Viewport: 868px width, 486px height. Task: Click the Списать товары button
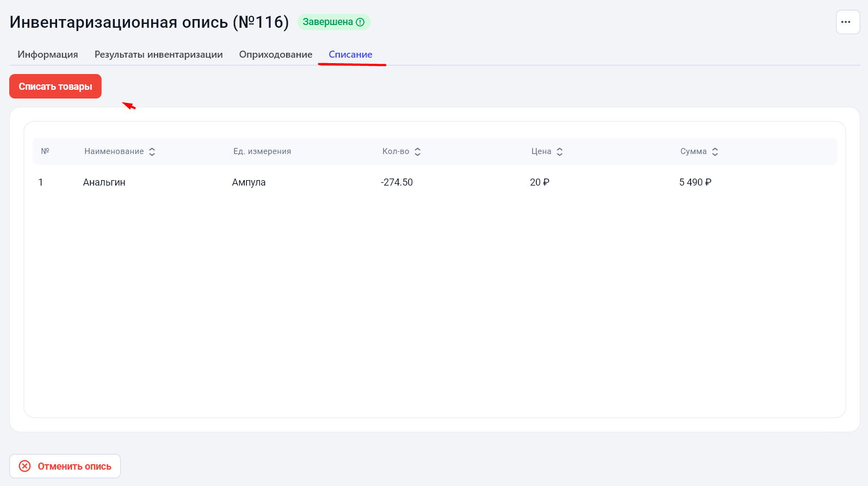55,87
